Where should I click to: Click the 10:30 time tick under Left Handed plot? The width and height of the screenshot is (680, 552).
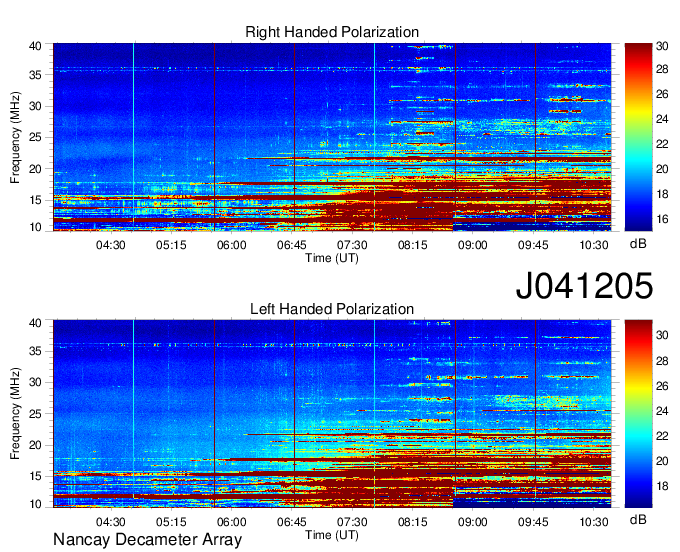(x=594, y=522)
